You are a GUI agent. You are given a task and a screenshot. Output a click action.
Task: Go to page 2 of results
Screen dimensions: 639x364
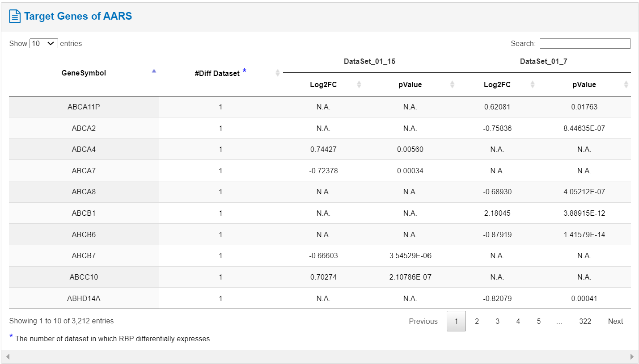tap(477, 321)
